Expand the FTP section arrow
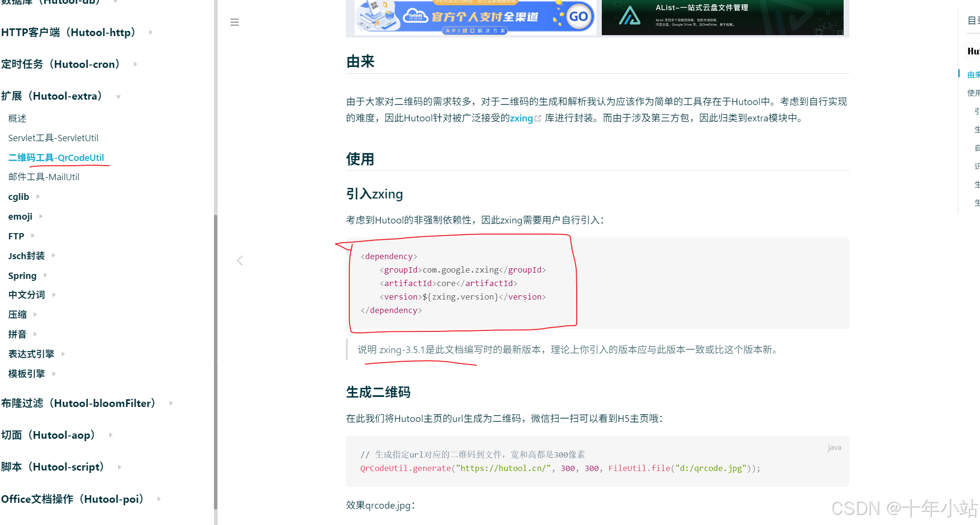This screenshot has height=525, width=980. click(x=33, y=236)
